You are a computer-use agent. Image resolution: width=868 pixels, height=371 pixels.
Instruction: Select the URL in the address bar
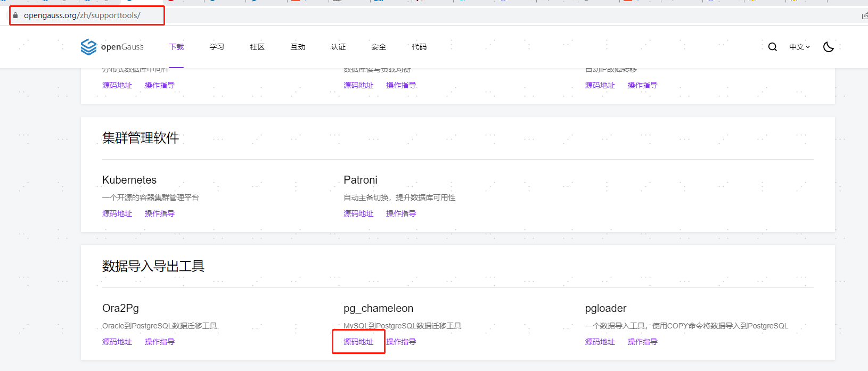coord(82,15)
